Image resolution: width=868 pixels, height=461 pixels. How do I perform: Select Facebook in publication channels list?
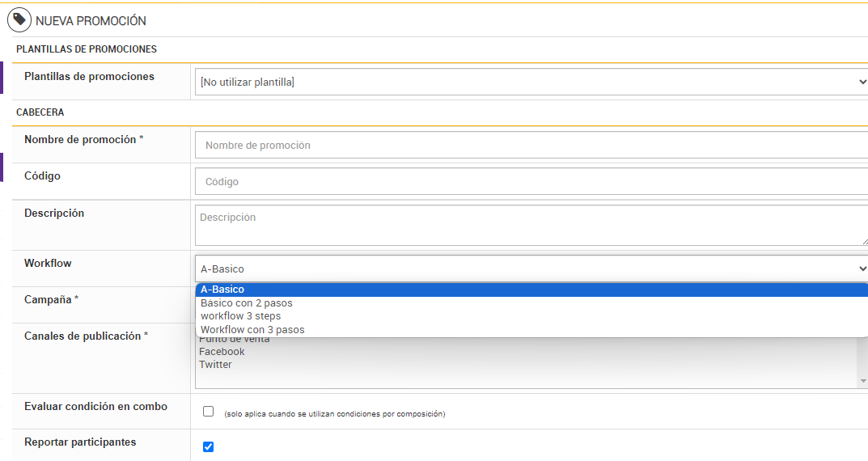pos(222,352)
